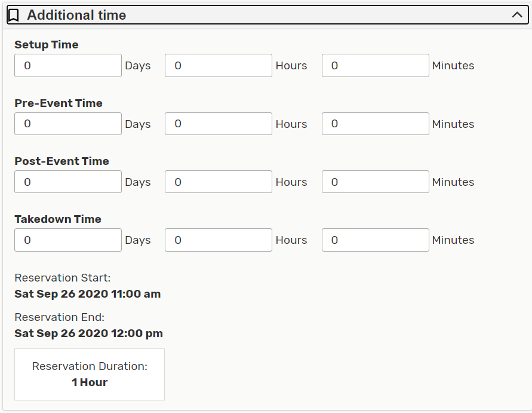Click into Post-Event Time Minutes box
The height and width of the screenshot is (413, 532).
point(375,182)
